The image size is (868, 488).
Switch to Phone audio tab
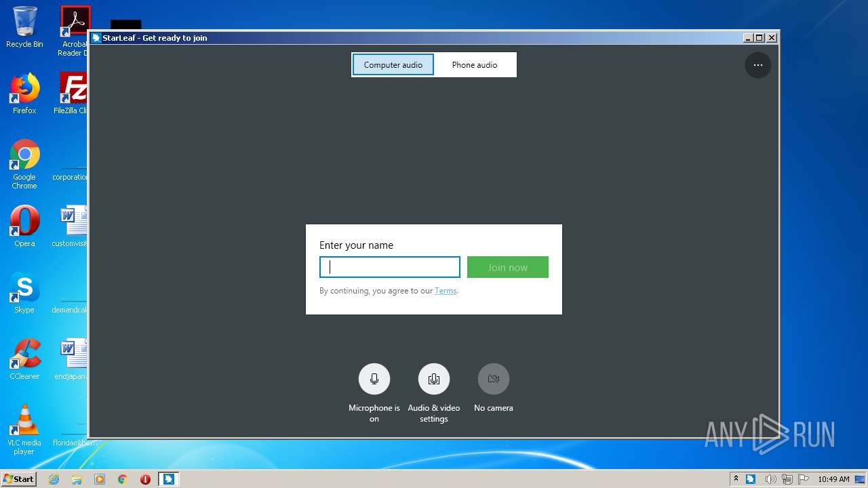[x=475, y=65]
